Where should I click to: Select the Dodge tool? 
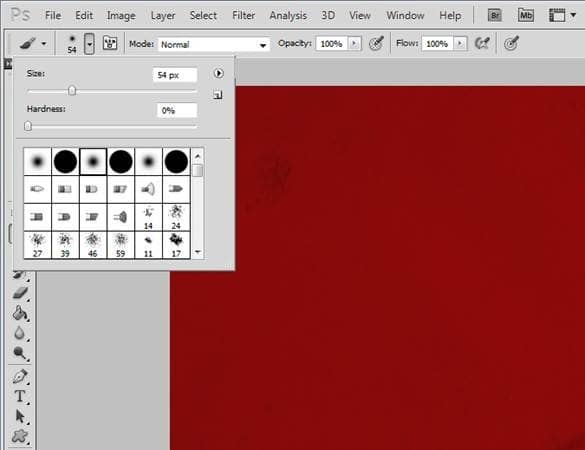[20, 353]
